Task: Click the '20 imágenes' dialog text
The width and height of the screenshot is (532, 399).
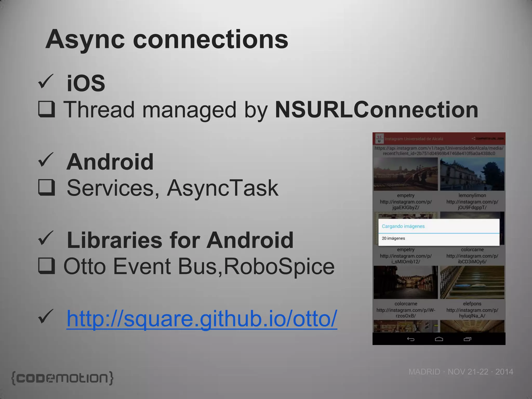Action: pyautogui.click(x=393, y=238)
